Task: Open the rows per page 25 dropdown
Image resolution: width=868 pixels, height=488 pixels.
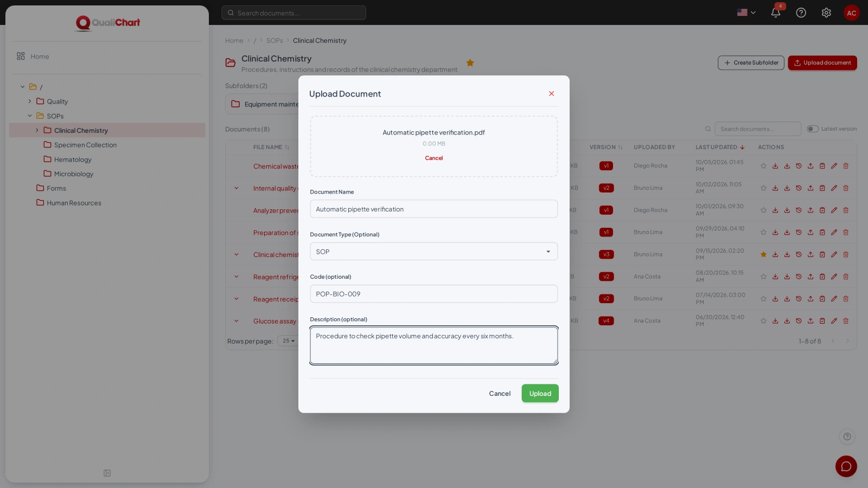Action: point(288,341)
